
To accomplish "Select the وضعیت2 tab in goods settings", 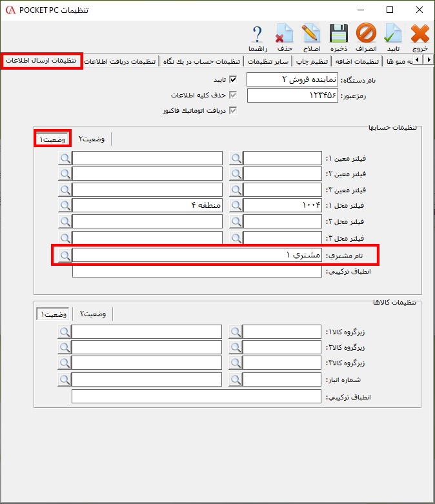I will coord(93,314).
